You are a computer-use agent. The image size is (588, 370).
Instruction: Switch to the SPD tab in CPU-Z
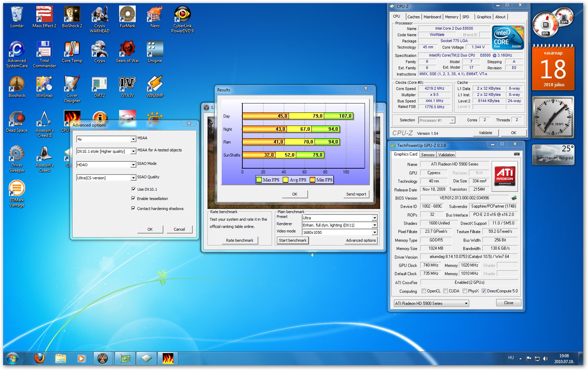point(466,17)
